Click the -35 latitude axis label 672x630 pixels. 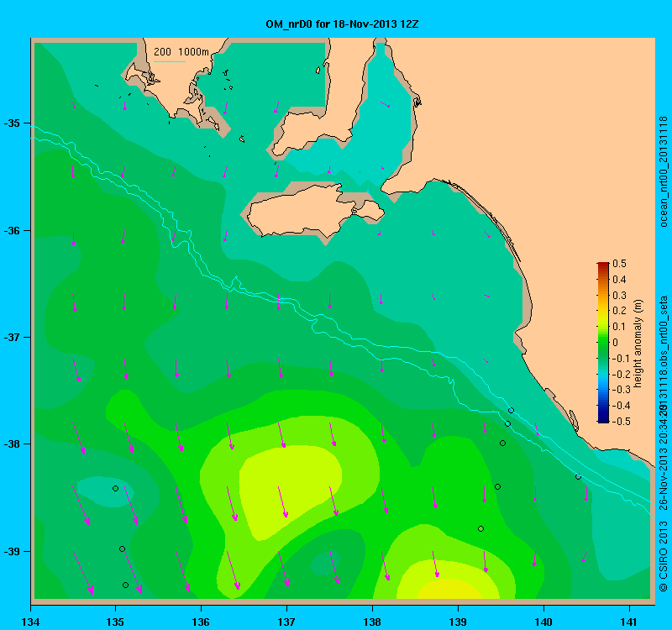[x=12, y=123]
